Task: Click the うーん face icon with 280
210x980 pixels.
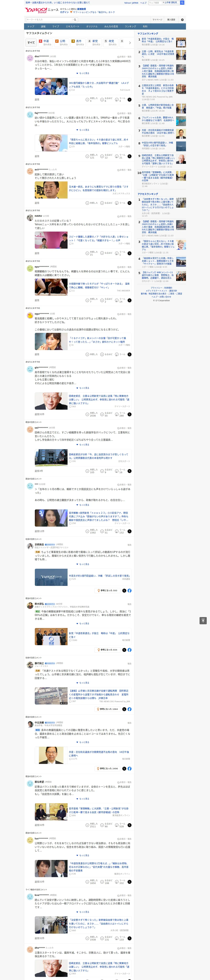Action: point(117,414)
